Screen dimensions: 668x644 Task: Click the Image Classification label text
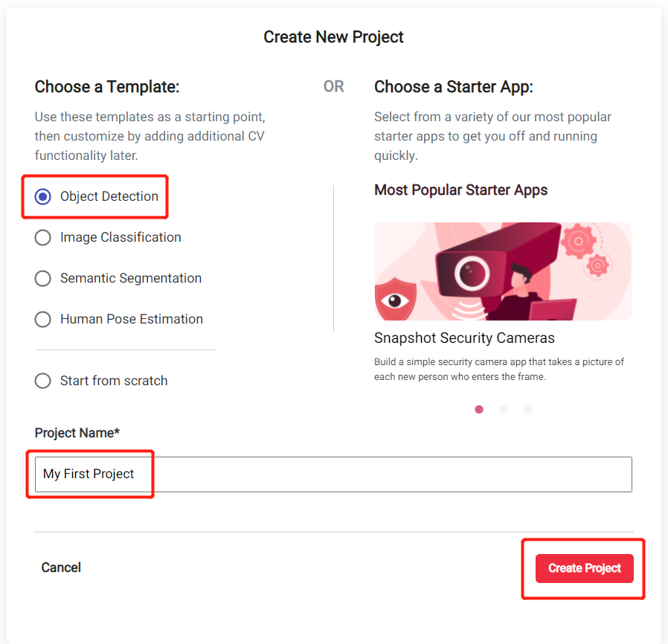pyautogui.click(x=121, y=237)
